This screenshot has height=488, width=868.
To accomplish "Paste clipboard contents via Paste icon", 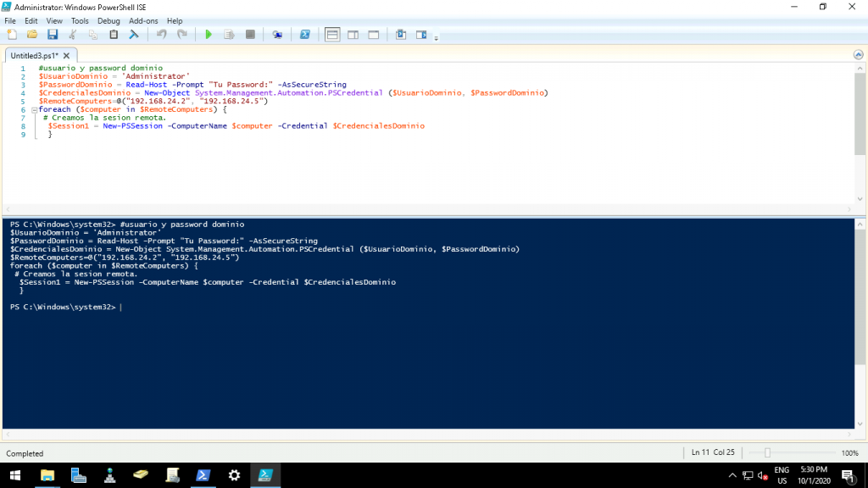I will (x=114, y=35).
